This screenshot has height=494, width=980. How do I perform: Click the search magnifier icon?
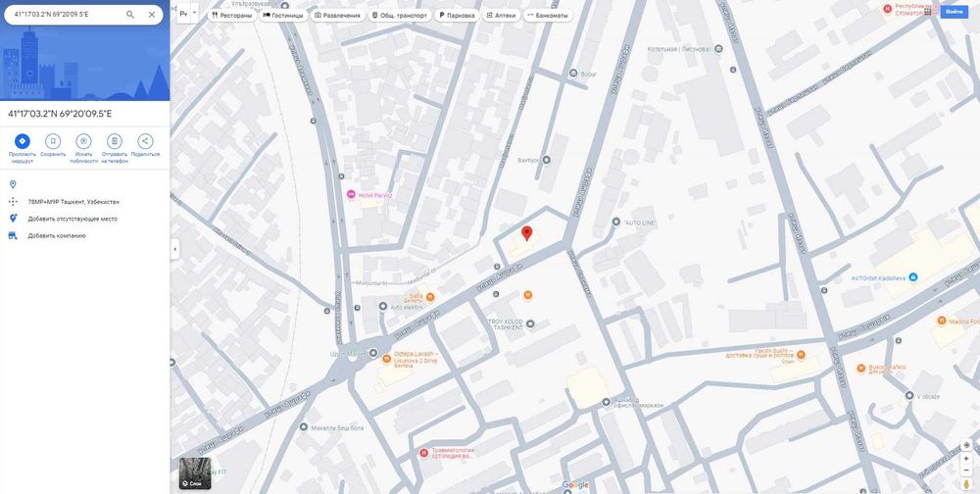[x=130, y=15]
